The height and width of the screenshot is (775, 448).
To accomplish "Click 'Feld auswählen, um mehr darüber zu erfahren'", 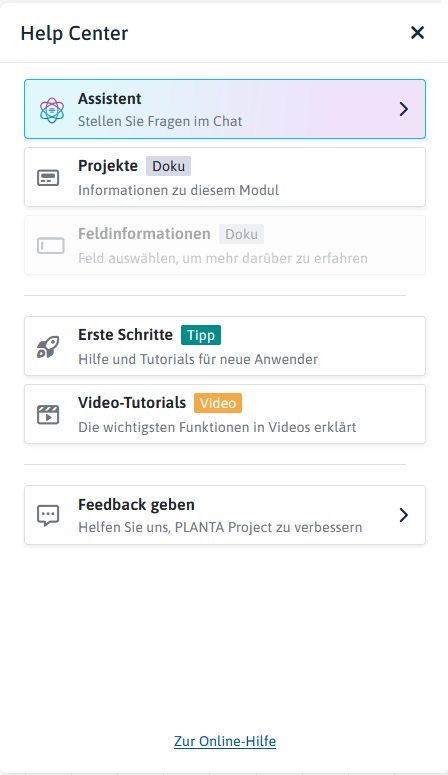I will click(223, 258).
